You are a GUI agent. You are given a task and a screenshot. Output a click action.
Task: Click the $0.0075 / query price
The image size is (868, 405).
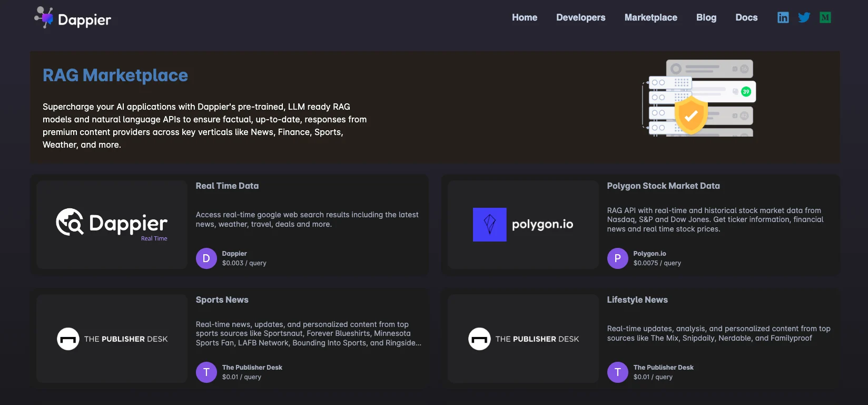657,263
